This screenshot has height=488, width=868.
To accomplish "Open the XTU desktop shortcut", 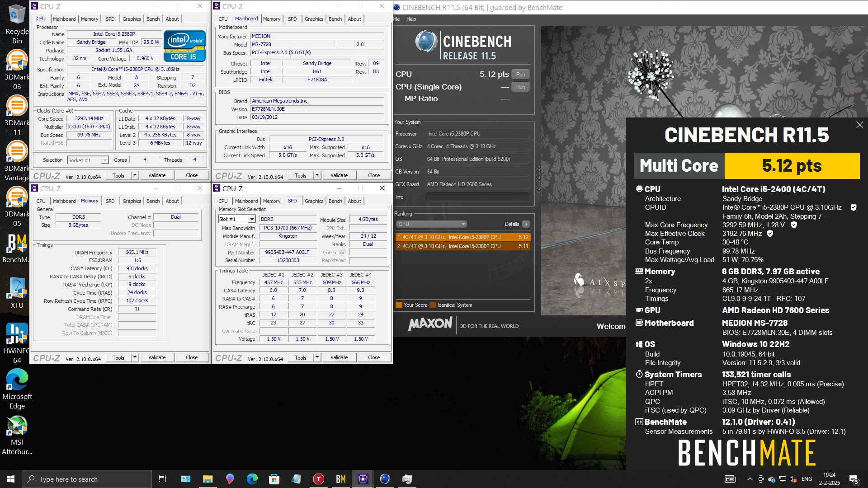I will pyautogui.click(x=17, y=294).
